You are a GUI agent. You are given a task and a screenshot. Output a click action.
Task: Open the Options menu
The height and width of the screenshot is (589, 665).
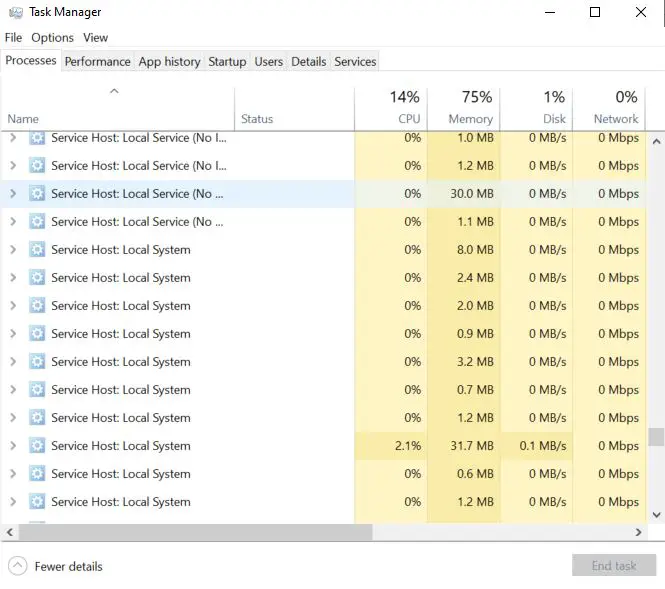[52, 38]
